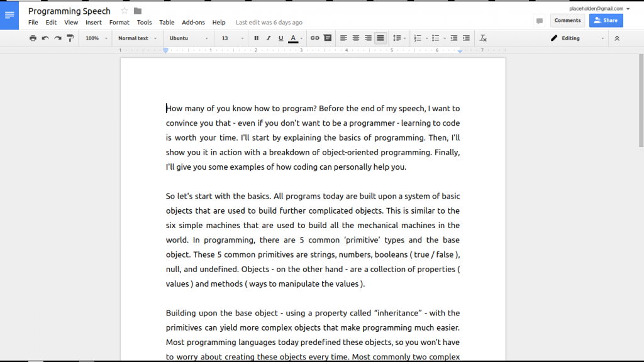Open the Ubuntu font dropdown
The width and height of the screenshot is (644, 362).
pyautogui.click(x=189, y=38)
